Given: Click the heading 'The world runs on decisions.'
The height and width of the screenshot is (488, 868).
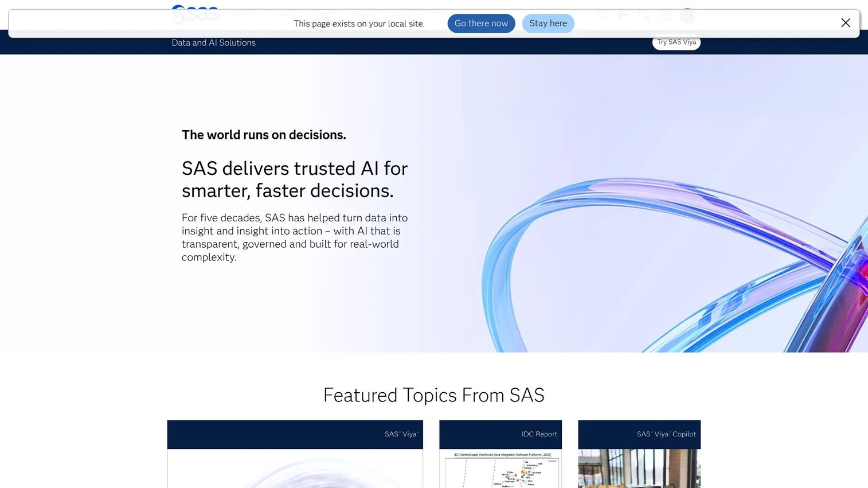Looking at the screenshot, I should pos(264,135).
